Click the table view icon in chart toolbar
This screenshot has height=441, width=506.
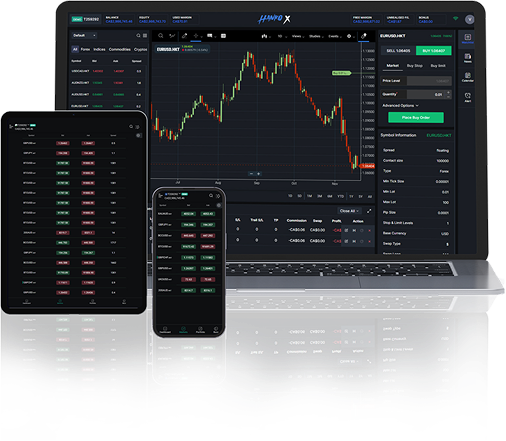click(x=223, y=36)
